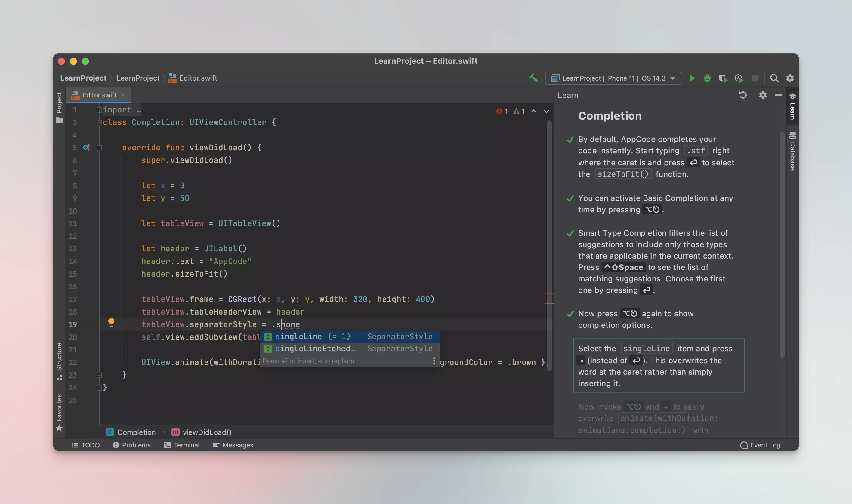Viewport: 852px width, 504px height.
Task: Click the Run with Coverage icon
Action: point(723,78)
